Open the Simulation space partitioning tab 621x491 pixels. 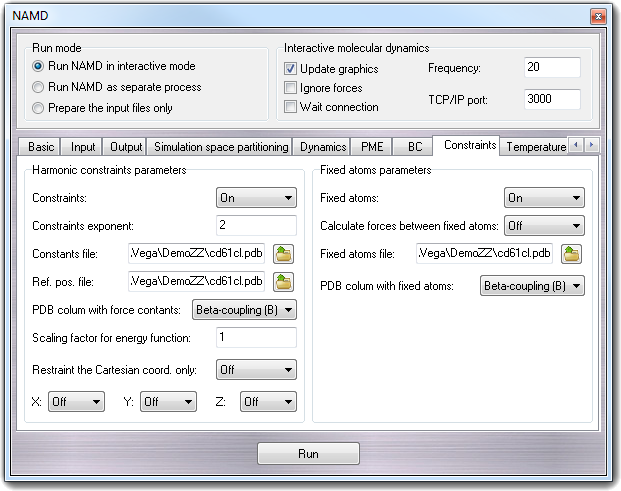(221, 147)
